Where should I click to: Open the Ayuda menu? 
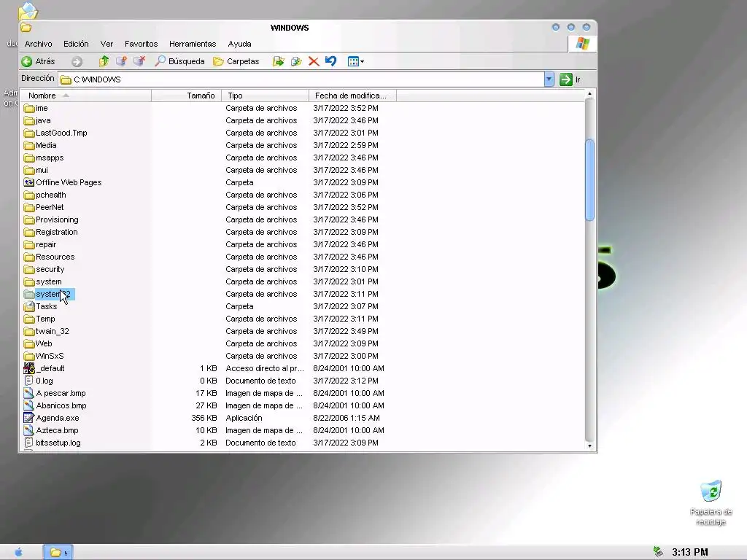(x=239, y=44)
